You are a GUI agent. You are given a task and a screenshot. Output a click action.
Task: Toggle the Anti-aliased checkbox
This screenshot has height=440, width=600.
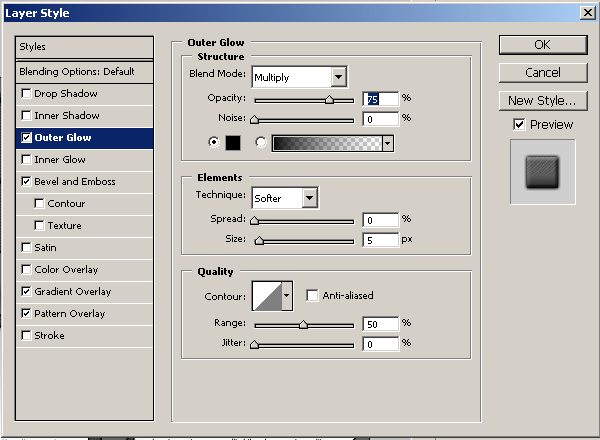[313, 295]
